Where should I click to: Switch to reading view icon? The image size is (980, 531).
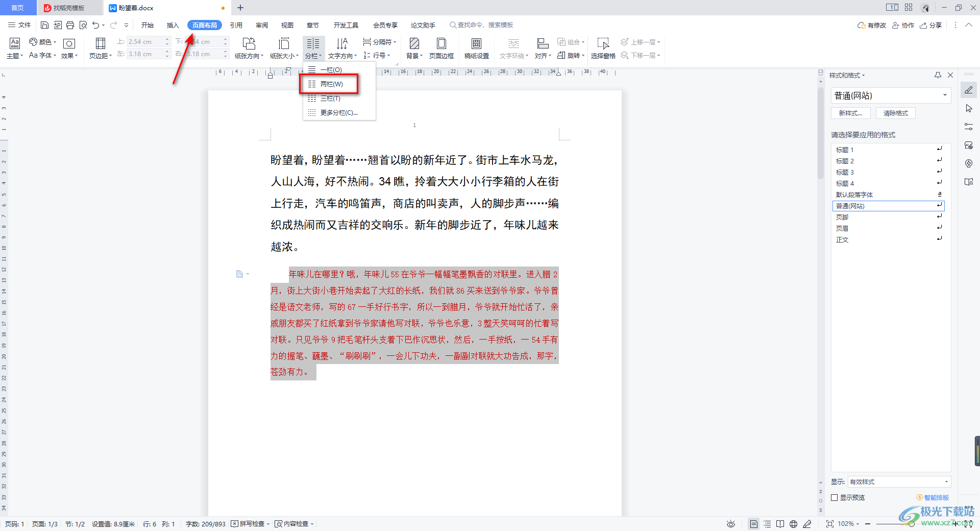780,524
